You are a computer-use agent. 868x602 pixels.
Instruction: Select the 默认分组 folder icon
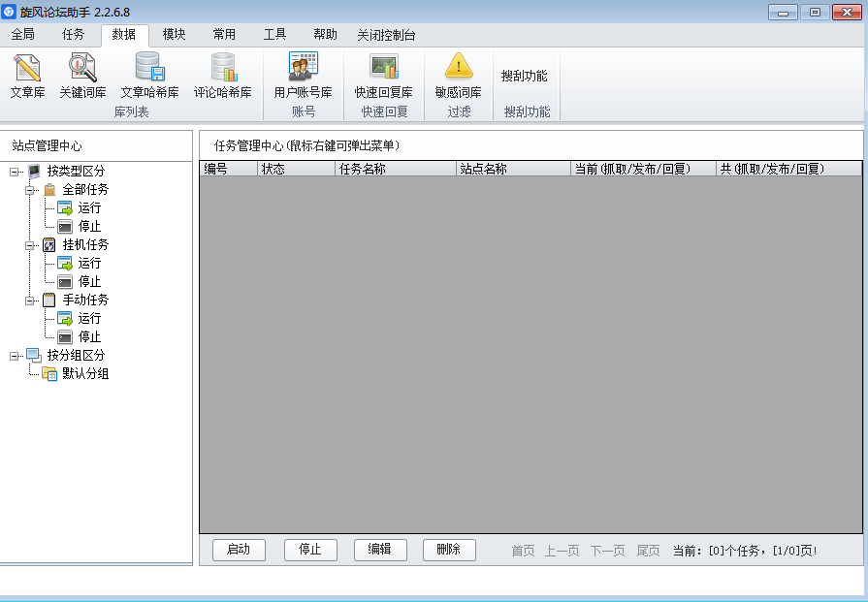(x=49, y=374)
